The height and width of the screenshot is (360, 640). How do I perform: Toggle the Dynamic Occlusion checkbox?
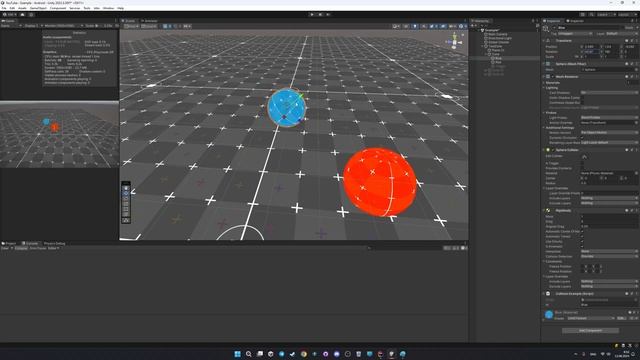pyautogui.click(x=582, y=138)
